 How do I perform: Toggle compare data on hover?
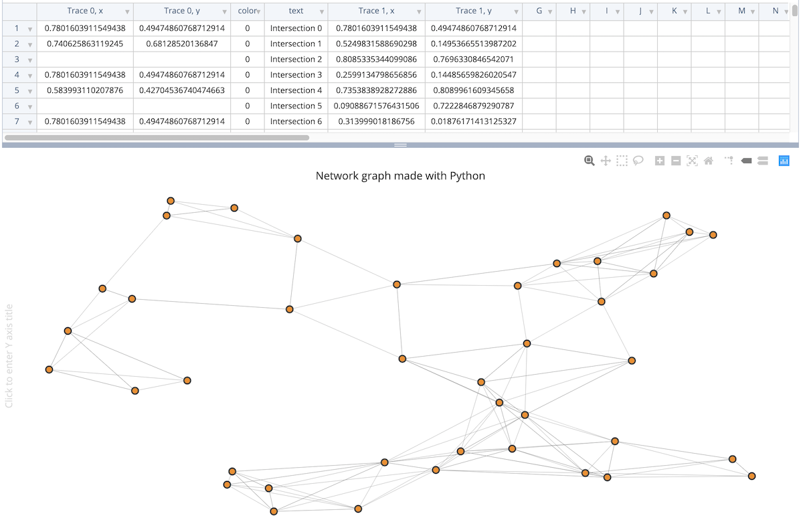pos(762,161)
